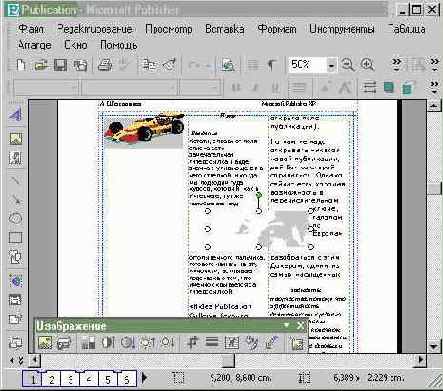Click Set Transparent Color icon
Viewport: 443px width, 391px height.
tap(271, 343)
